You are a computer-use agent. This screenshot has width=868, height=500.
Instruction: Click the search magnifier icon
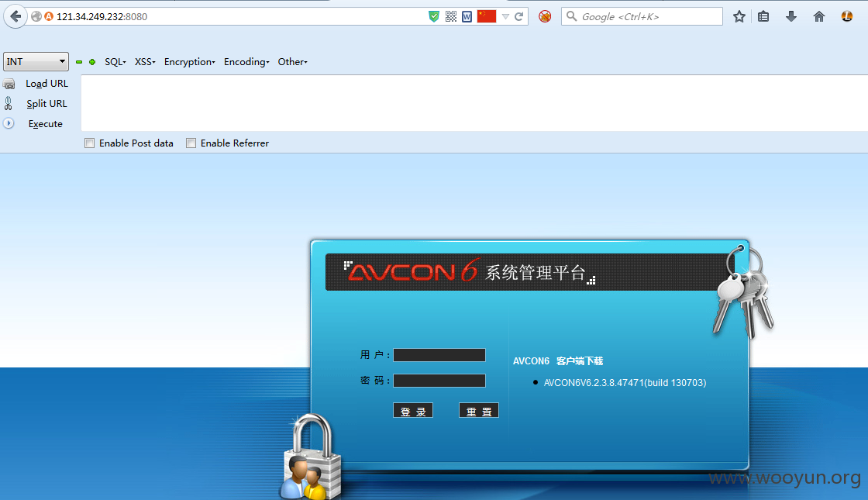(572, 16)
